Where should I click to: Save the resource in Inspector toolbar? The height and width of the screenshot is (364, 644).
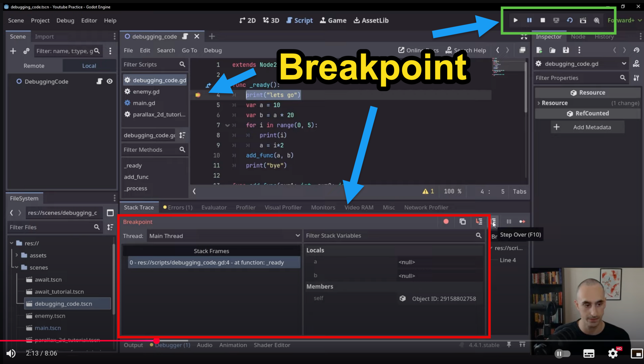point(566,50)
